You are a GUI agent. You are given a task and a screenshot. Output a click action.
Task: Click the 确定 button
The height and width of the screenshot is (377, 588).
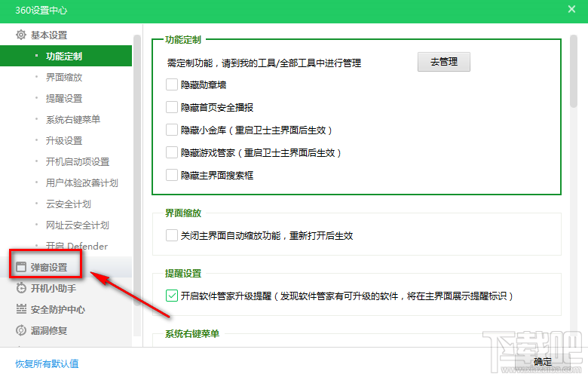click(543, 362)
